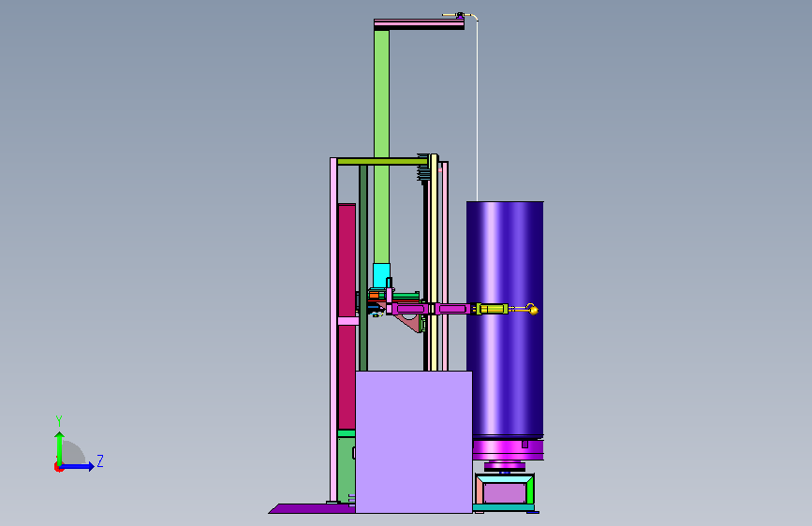Image resolution: width=812 pixels, height=526 pixels.
Task: Select the large purple cylinder drum
Action: 505,320
